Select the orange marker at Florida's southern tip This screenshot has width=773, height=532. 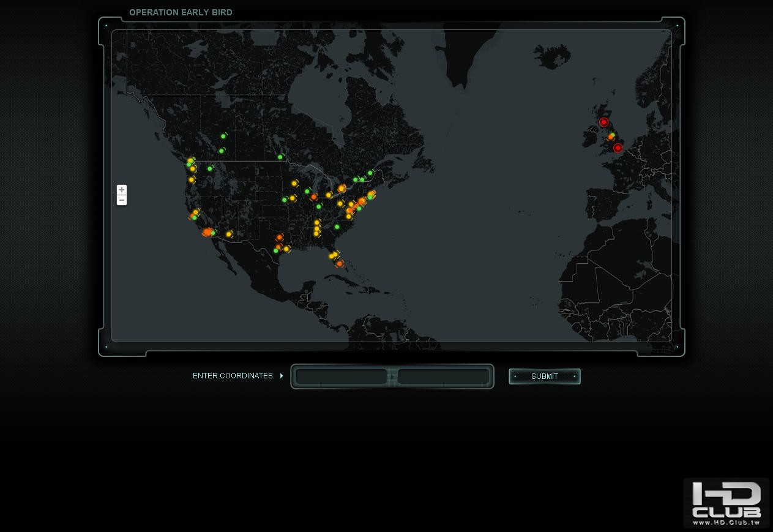pyautogui.click(x=340, y=264)
